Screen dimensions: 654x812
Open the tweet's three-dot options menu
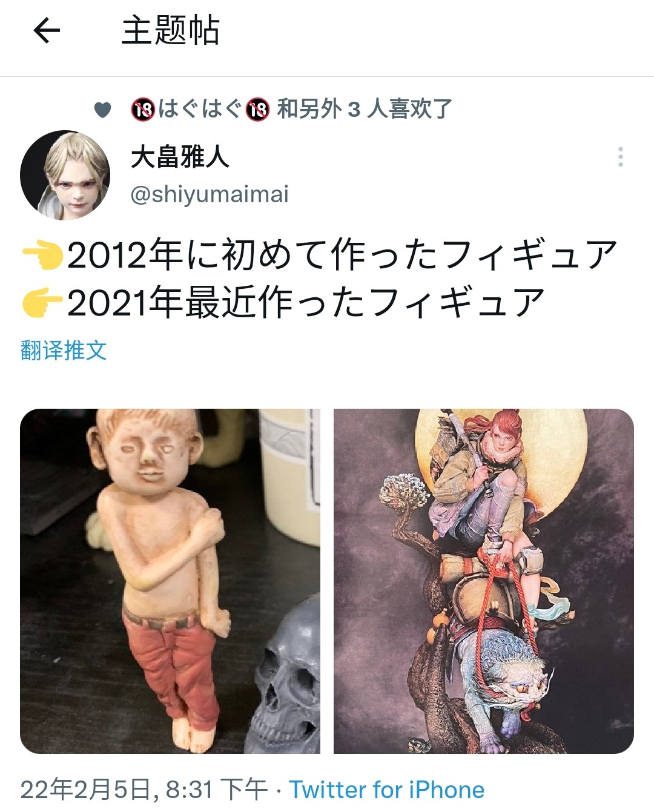tap(620, 157)
